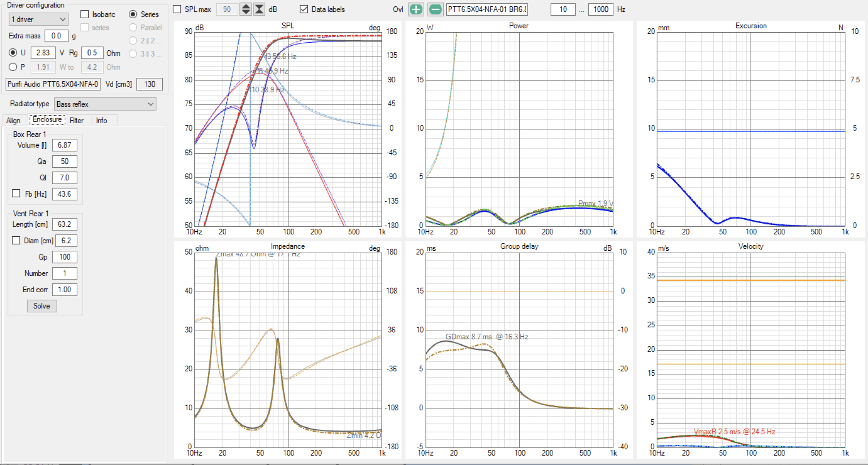Click the Purifi Audio PTT6.5X04-NFA-0 driver button
This screenshot has height=465, width=868.
[53, 84]
